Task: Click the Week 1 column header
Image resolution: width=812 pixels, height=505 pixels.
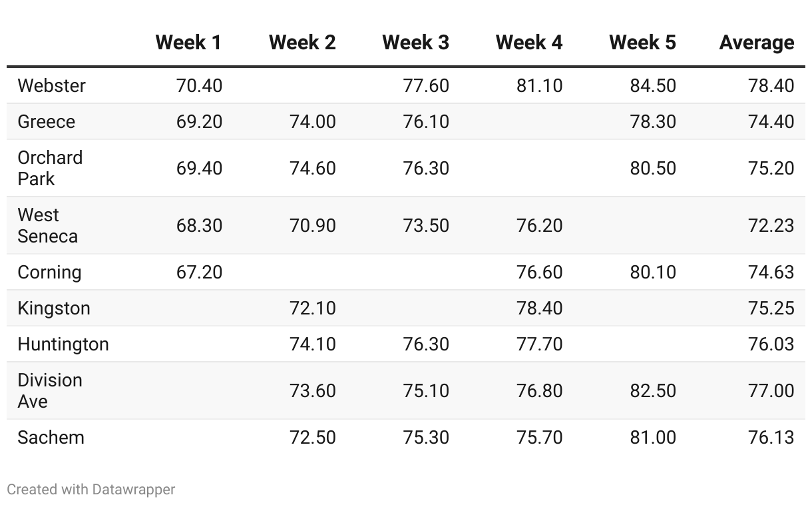Action: pyautogui.click(x=188, y=43)
